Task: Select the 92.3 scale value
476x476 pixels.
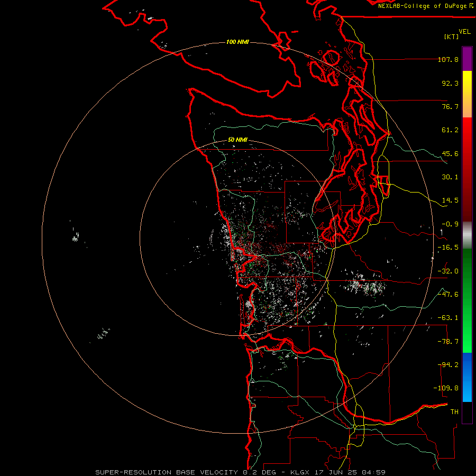Action: point(450,83)
